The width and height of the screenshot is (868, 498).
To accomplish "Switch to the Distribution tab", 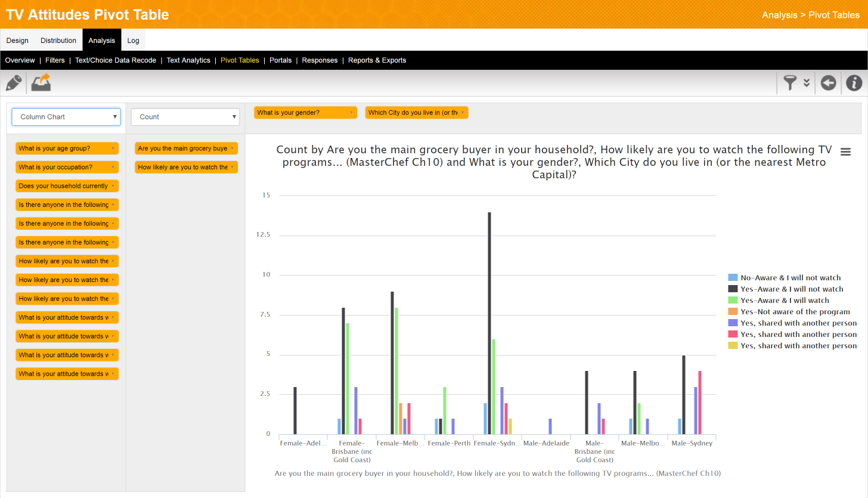I will tap(58, 40).
